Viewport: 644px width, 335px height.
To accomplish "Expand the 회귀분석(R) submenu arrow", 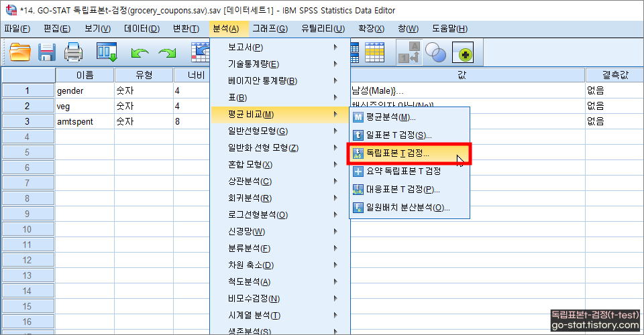I will click(x=335, y=198).
